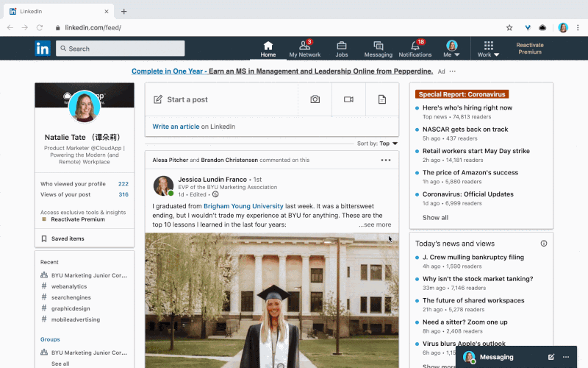Click the browser address bar URL

click(x=93, y=27)
